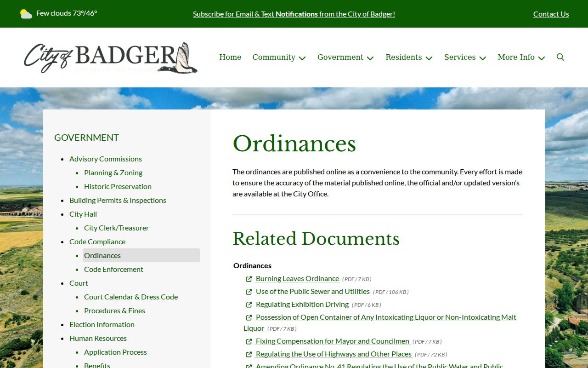Screen dimensions: 588x368
Task: Expand the Community menu chevron
Action: tap(302, 58)
